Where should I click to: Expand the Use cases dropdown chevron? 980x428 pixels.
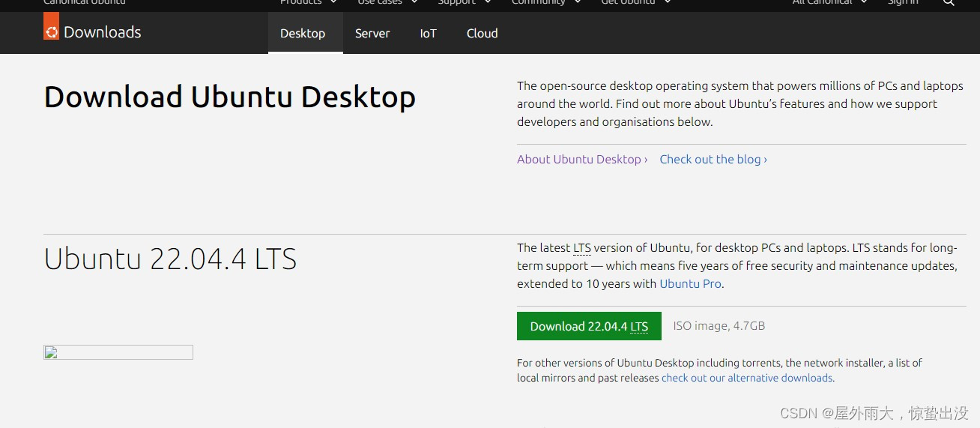point(414,2)
